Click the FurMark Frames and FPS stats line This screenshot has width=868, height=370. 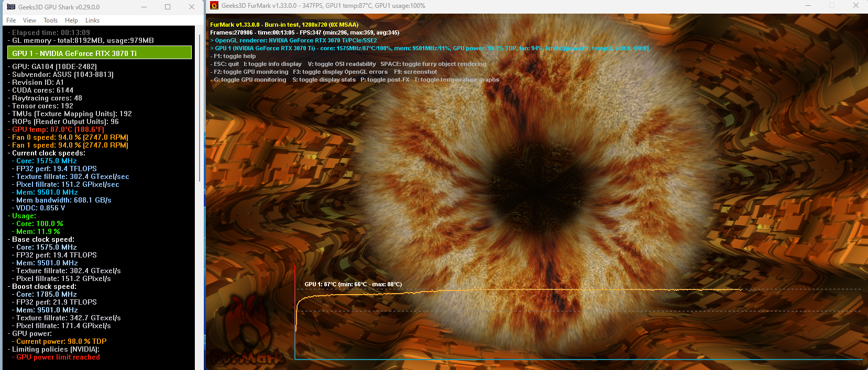(305, 32)
